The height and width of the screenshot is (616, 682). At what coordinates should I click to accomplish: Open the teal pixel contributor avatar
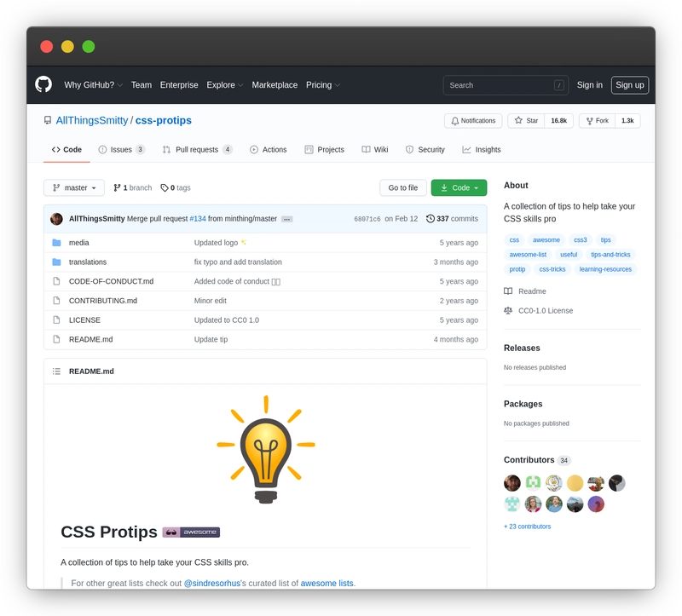coord(512,504)
